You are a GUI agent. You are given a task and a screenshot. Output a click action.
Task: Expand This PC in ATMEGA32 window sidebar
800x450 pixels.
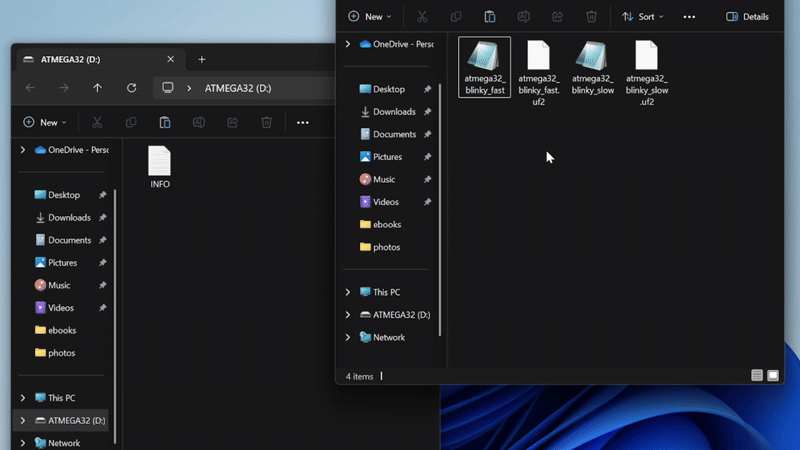(23, 398)
